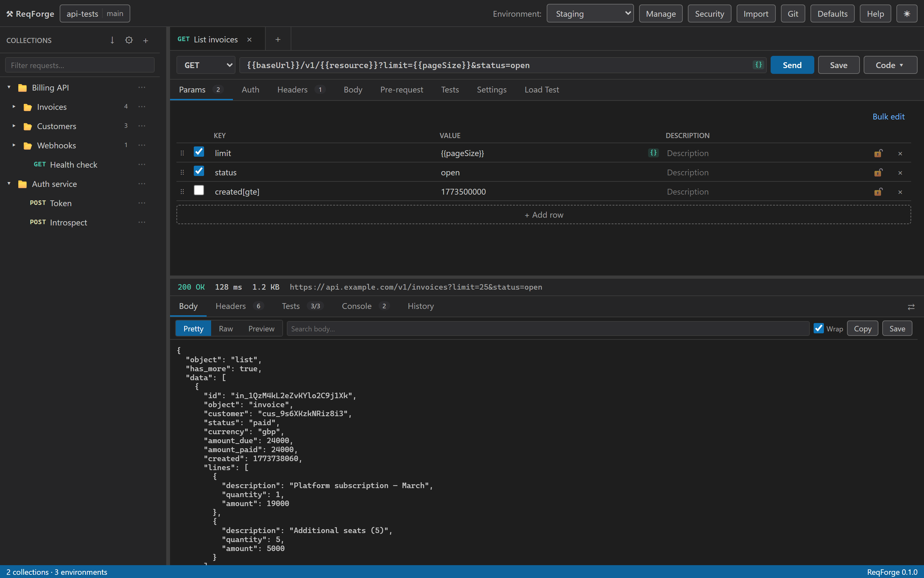The image size is (924, 578).
Task: Open the Load Test tab
Action: (542, 90)
